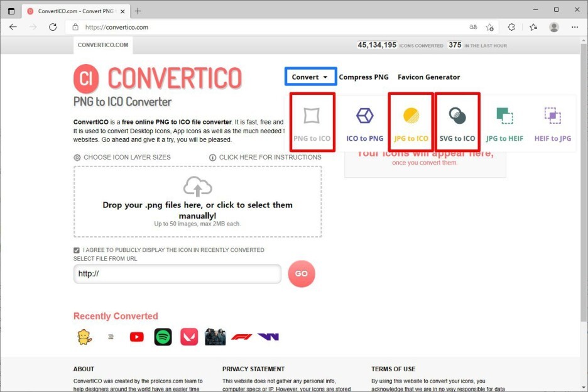Screen dimensions: 588x392
Task: Open browser settings and more menu
Action: point(575,27)
